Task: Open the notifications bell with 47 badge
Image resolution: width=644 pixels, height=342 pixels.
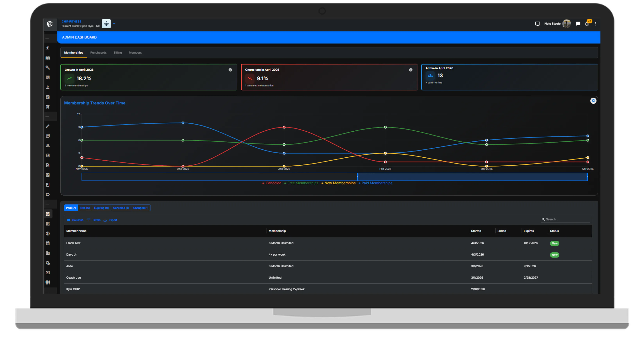Action: click(587, 23)
